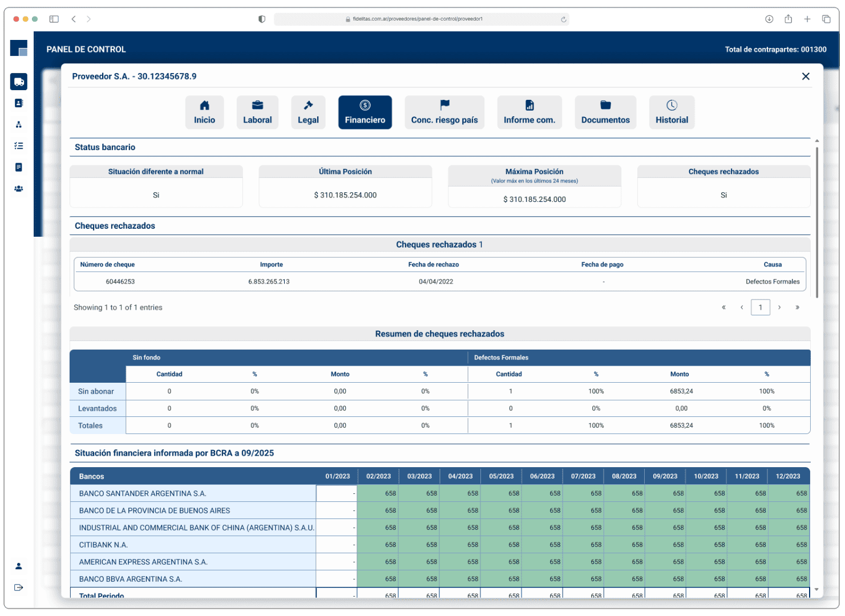Click the hierarchy org-chart sidebar icon
The image size is (845, 616).
tap(19, 124)
